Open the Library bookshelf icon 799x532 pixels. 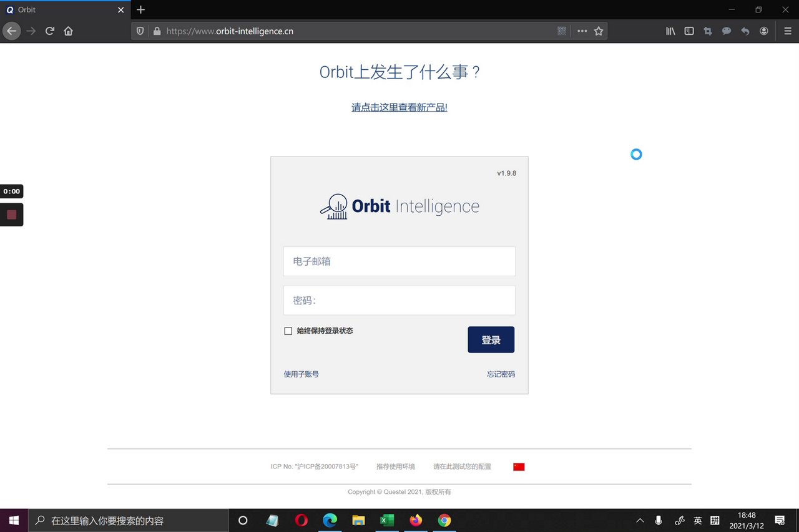(670, 31)
